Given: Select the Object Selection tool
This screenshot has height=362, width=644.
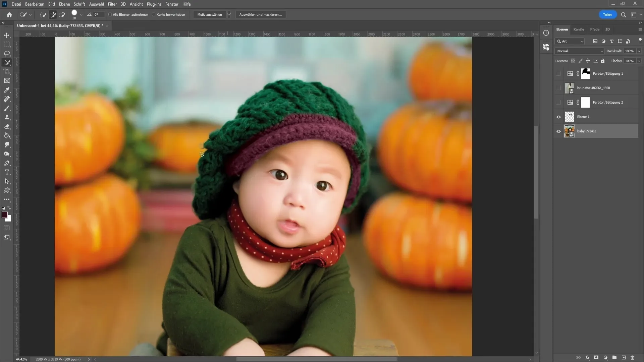Looking at the screenshot, I should point(7,62).
